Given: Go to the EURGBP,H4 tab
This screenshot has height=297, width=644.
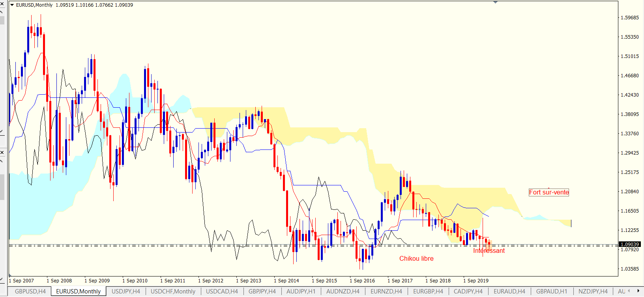Looking at the screenshot, I should click(428, 291).
